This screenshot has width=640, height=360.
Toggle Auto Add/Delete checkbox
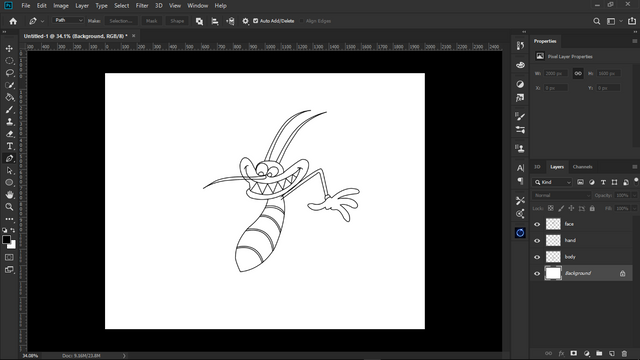tap(256, 21)
